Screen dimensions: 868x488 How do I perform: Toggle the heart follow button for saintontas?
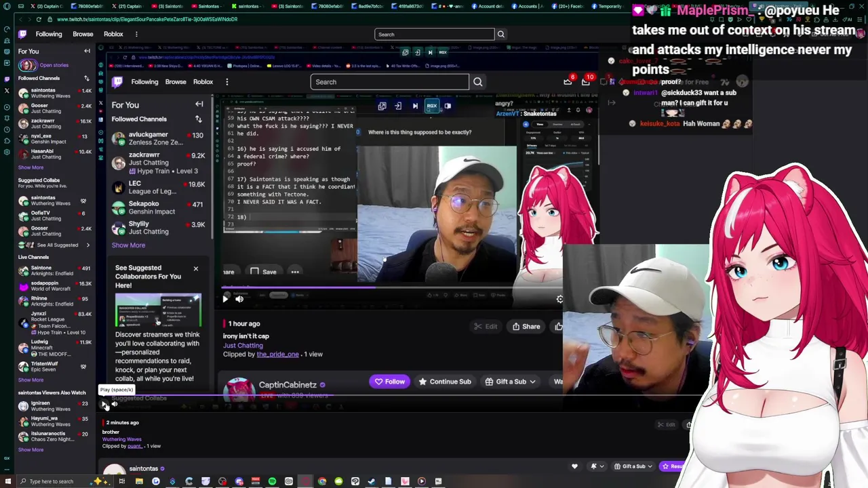(x=574, y=466)
